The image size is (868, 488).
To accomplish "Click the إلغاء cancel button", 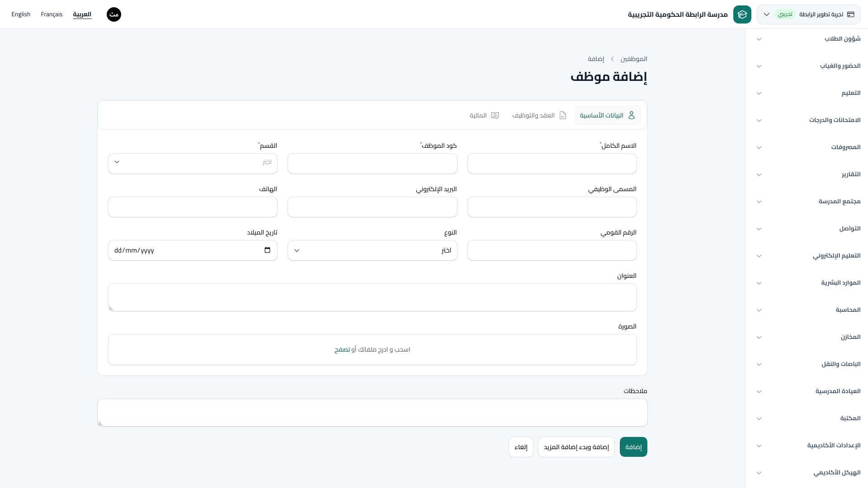I will point(521,447).
